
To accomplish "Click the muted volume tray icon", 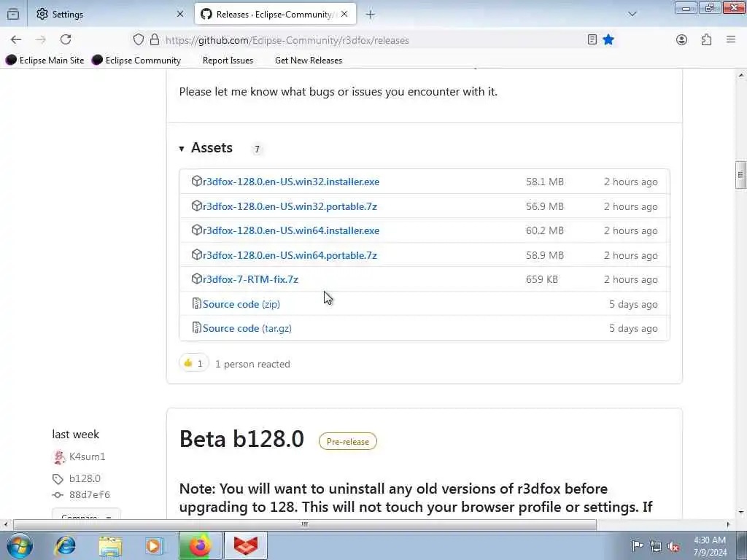I will tap(673, 546).
